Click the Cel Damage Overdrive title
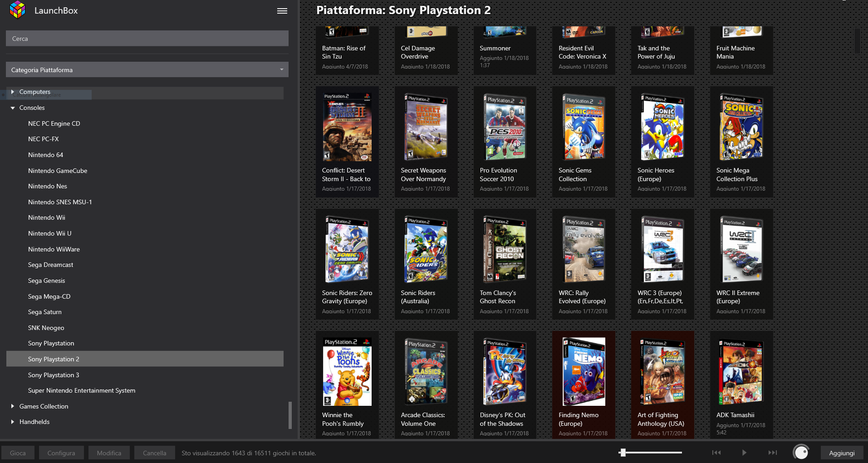The width and height of the screenshot is (868, 463). [418, 52]
